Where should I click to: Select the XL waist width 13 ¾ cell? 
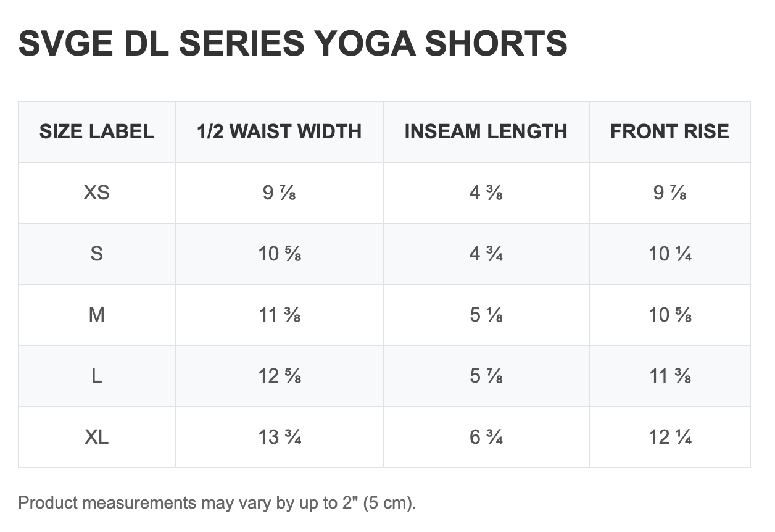pos(279,437)
